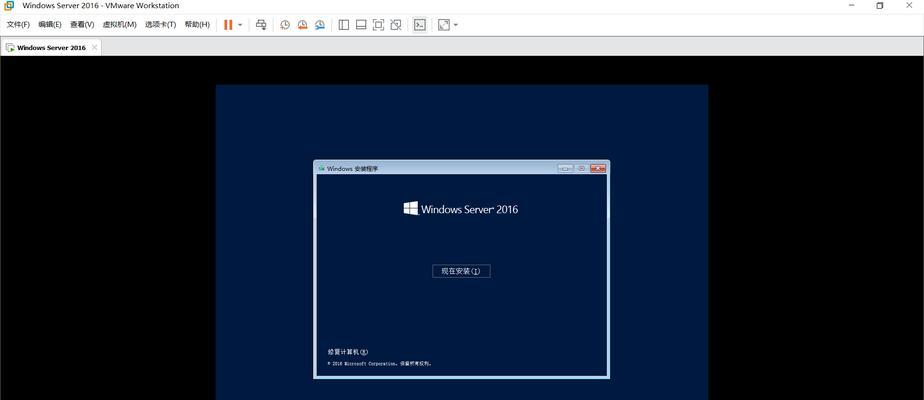The image size is (924, 400).
Task: Open the 查看(V) menu
Action: pyautogui.click(x=82, y=25)
